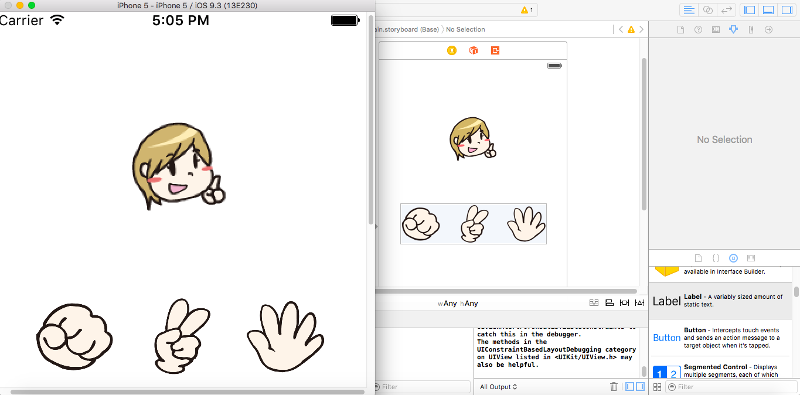
Task: Click the object library scrollbar
Action: tap(796, 292)
